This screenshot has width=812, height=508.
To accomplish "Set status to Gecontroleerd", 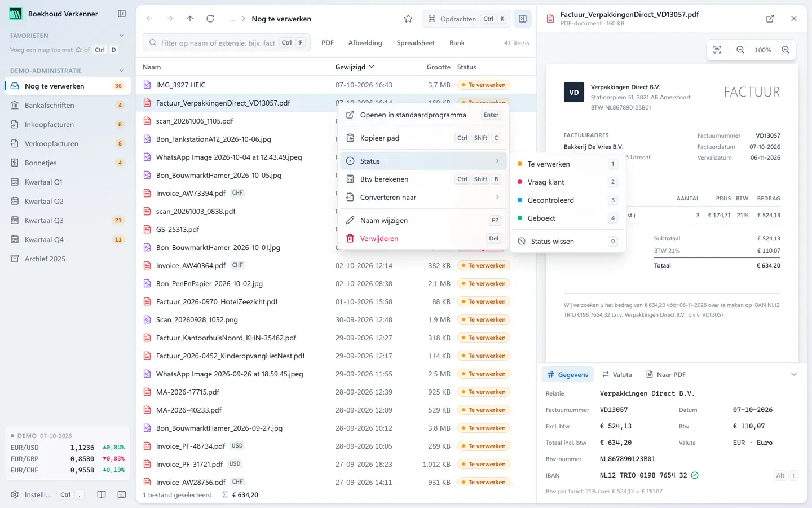I will (568, 200).
